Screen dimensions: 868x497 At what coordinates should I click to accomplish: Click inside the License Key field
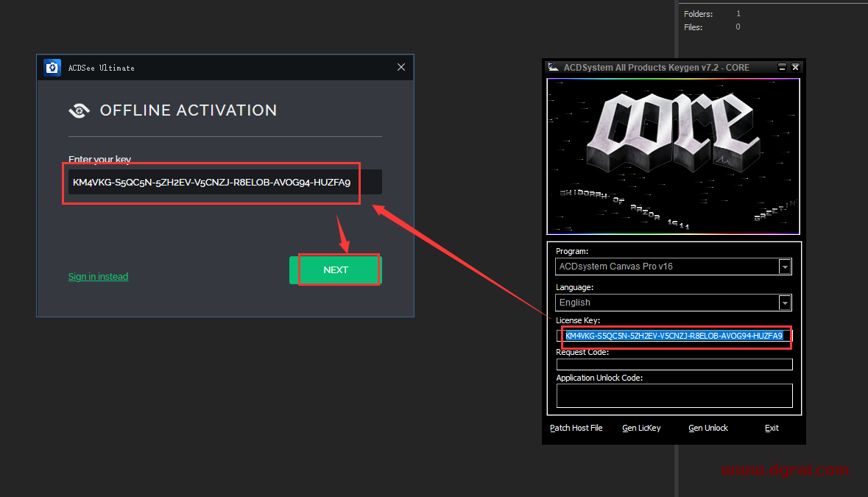pos(674,336)
